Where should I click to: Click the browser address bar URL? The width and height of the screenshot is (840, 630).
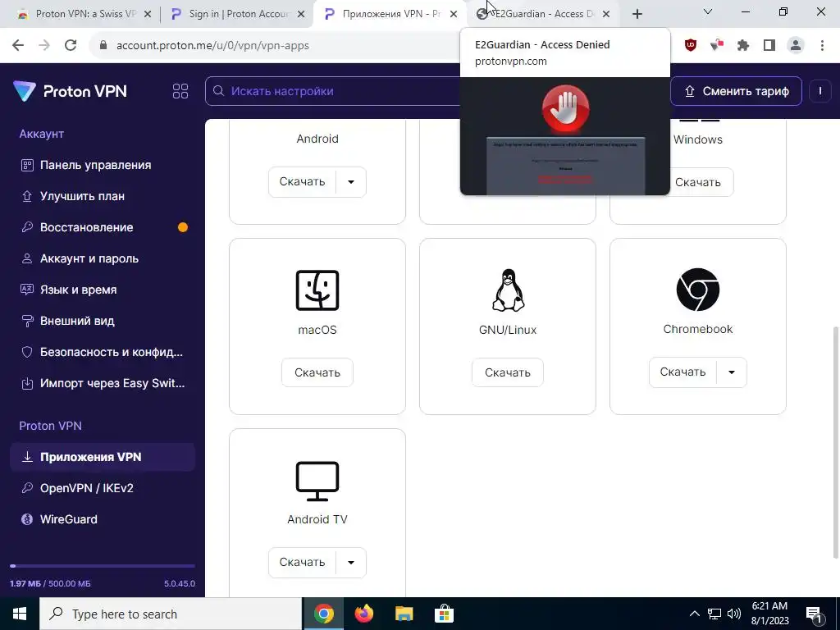coord(212,46)
